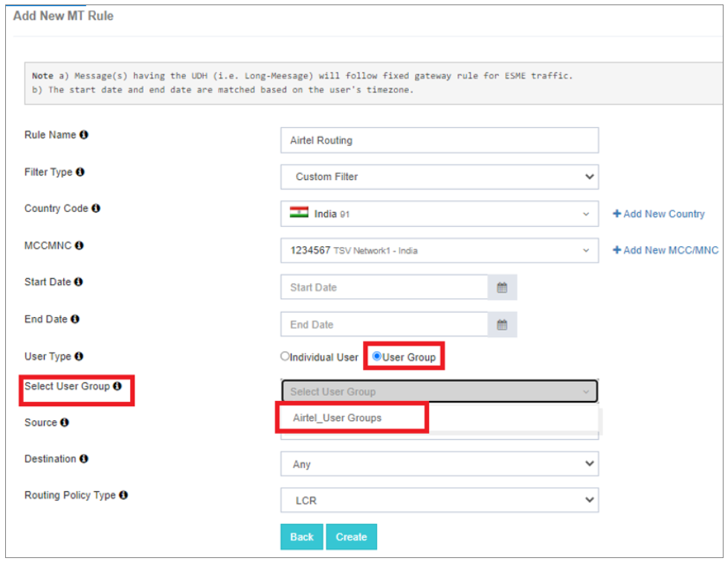Click the Routing Policy Type info icon

click(123, 495)
